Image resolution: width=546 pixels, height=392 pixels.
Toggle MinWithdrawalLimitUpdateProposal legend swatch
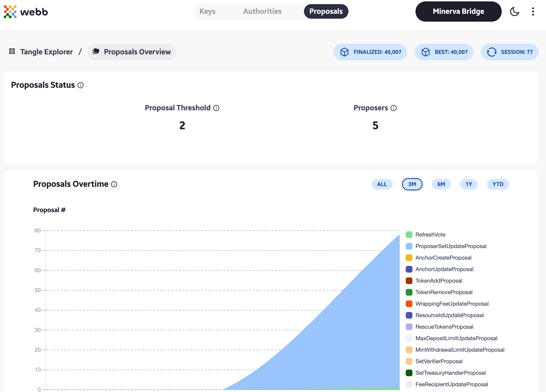[x=409, y=350]
